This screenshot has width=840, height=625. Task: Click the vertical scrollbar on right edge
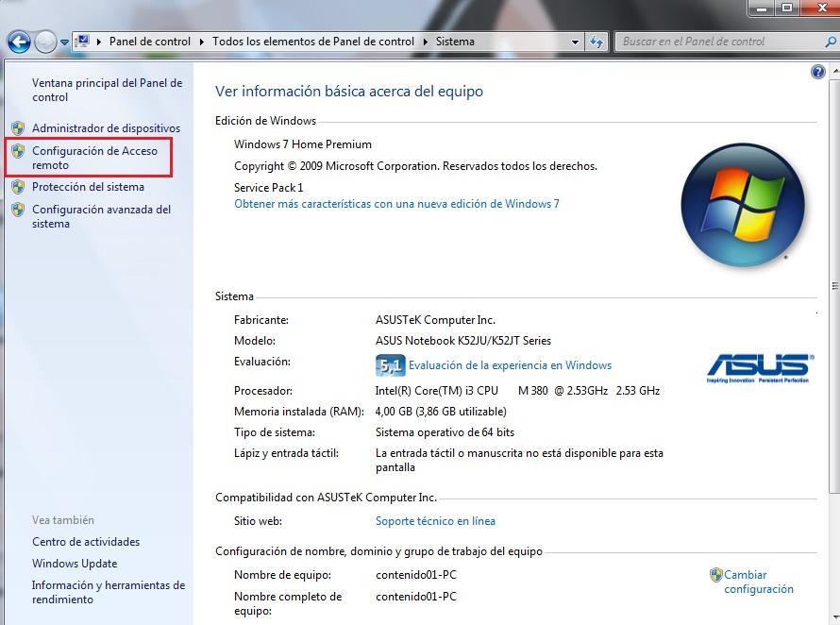(833, 283)
